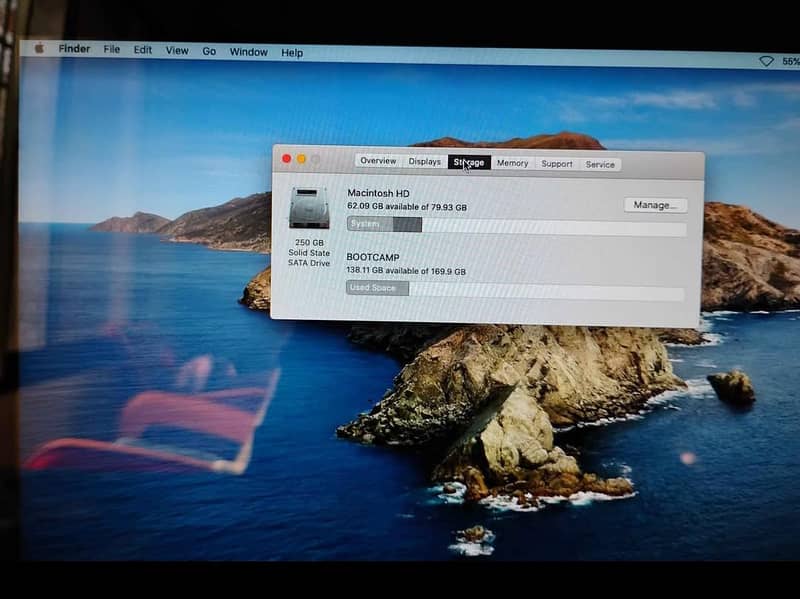
Task: Click '138.11 GB available of 169.9 GB' text
Action: (x=406, y=271)
